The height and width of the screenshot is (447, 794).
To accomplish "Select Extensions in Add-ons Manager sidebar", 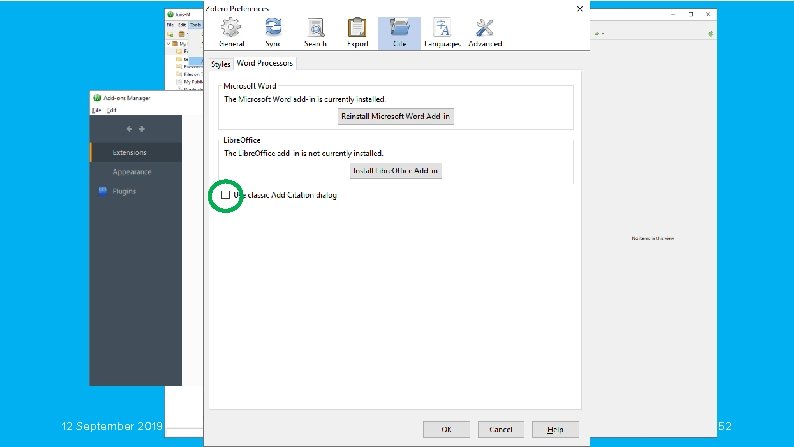I will pos(136,152).
